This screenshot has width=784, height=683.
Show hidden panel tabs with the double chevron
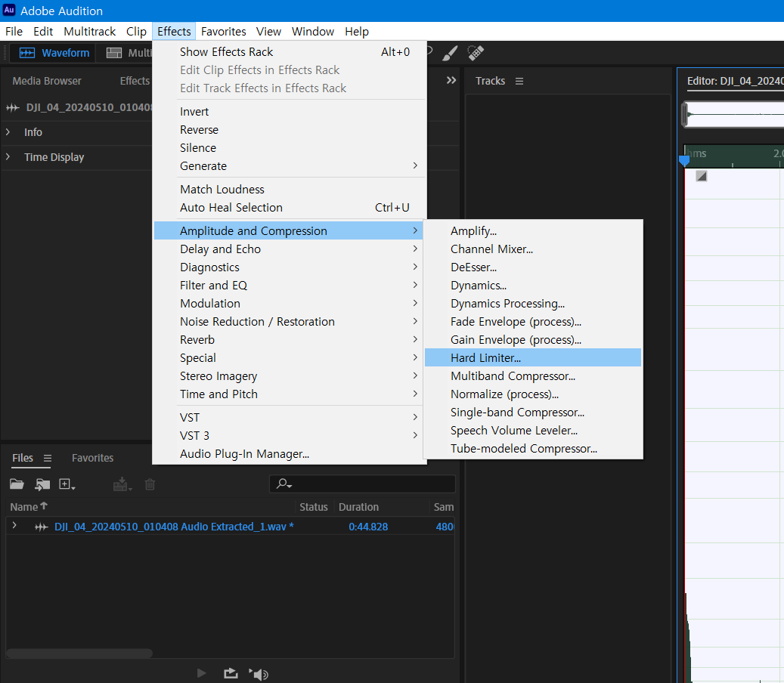click(451, 80)
